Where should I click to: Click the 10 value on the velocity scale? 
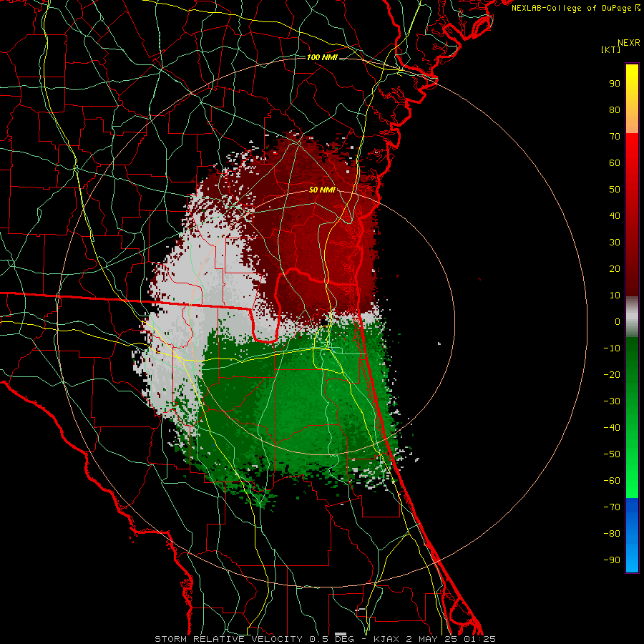click(x=615, y=296)
